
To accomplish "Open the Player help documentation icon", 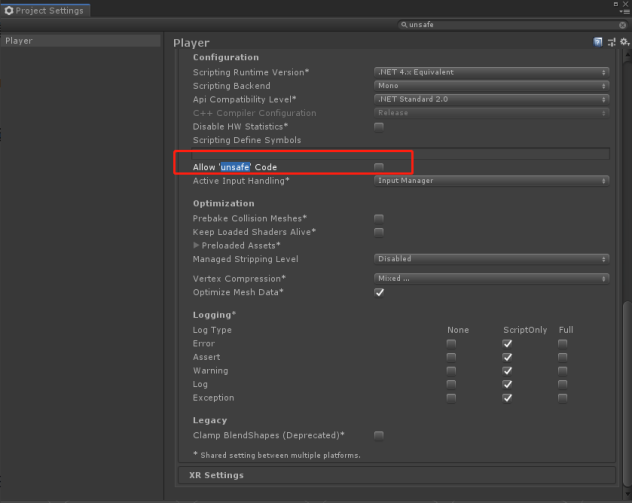I will pos(598,42).
